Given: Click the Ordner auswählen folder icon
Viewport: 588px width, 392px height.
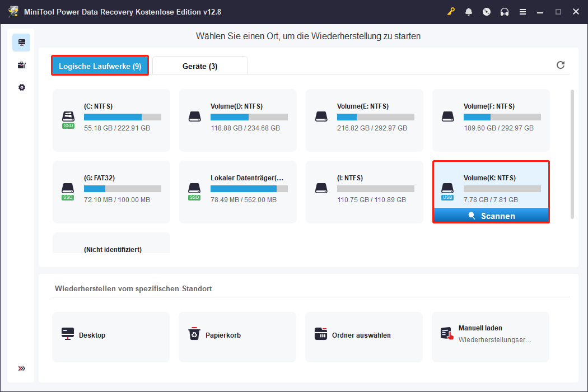Looking at the screenshot, I should 321,334.
